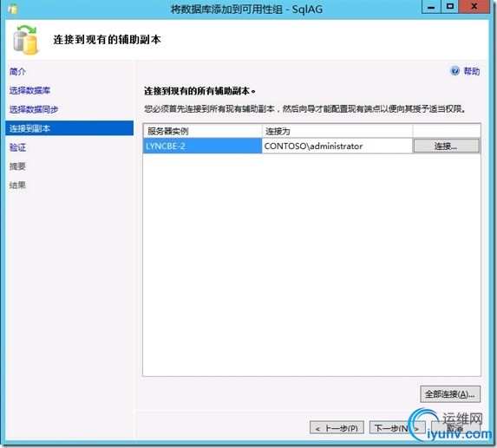
Task: Go to the 验证 step
Action: pyautogui.click(x=17, y=147)
